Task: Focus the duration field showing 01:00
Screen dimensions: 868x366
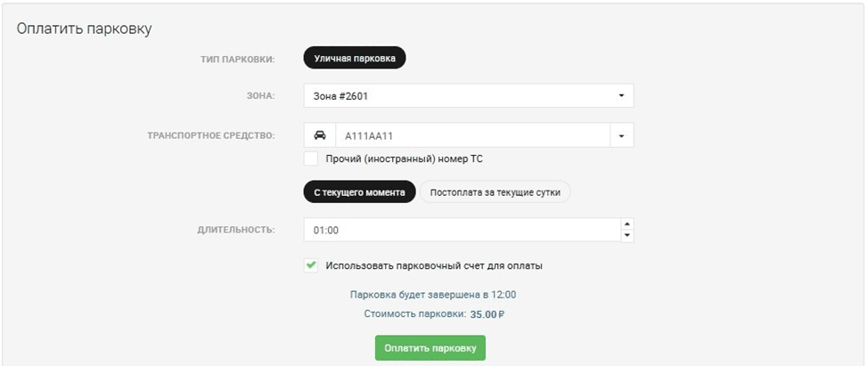Action: click(x=459, y=230)
